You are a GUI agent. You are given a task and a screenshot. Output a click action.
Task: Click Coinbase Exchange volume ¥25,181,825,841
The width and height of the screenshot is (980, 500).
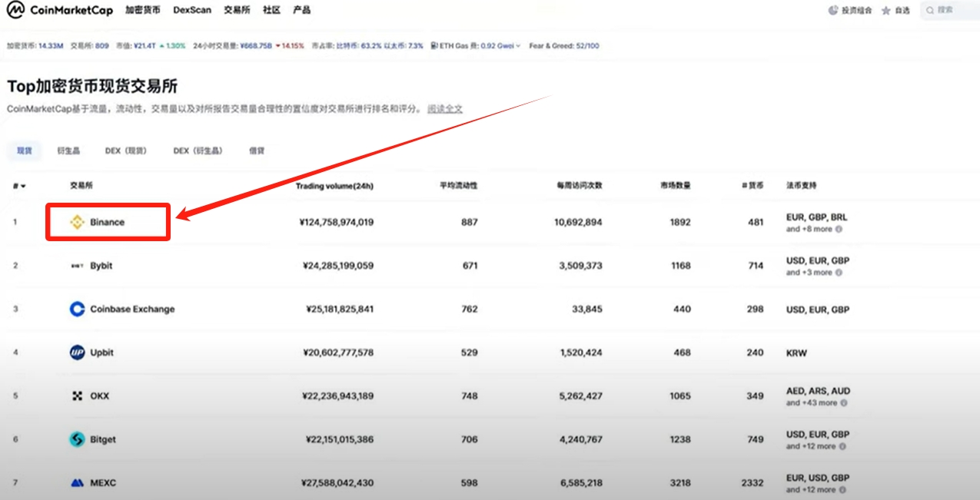(x=340, y=309)
